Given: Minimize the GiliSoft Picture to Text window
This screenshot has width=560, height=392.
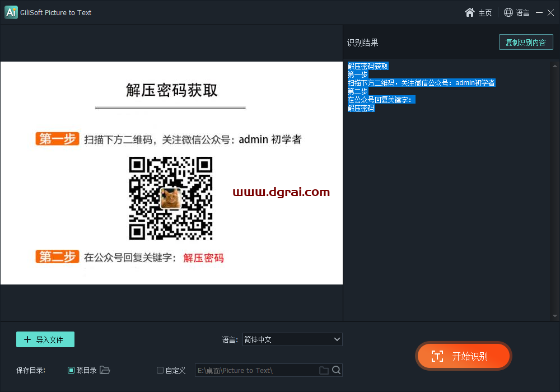Looking at the screenshot, I should coord(539,13).
